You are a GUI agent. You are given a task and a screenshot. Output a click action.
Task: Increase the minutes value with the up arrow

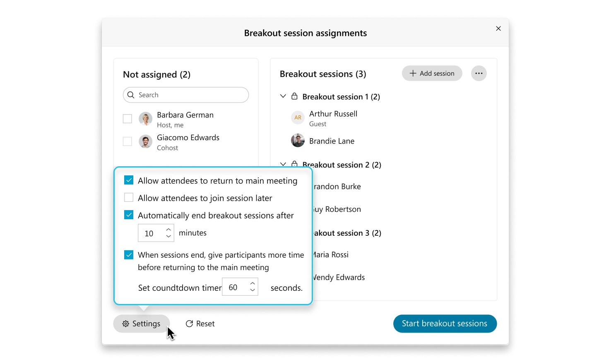pos(168,230)
